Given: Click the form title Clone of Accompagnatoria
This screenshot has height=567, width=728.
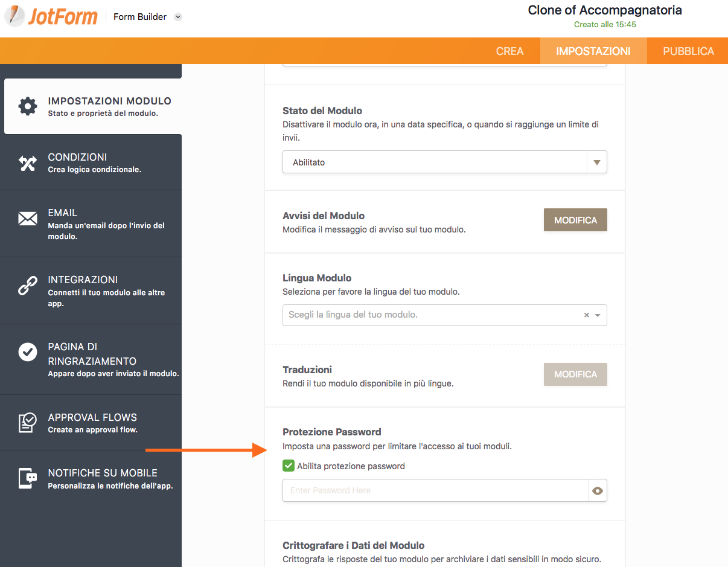Looking at the screenshot, I should tap(605, 10).
